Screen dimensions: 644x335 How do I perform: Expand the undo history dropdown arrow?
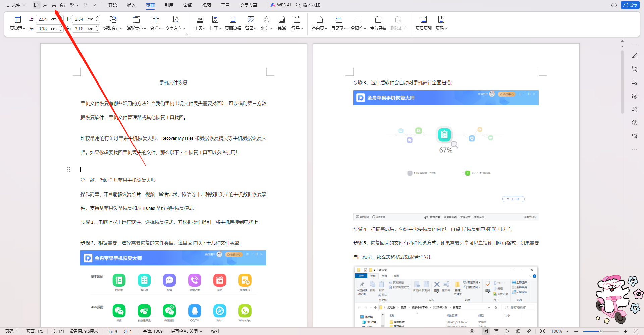(x=77, y=5)
